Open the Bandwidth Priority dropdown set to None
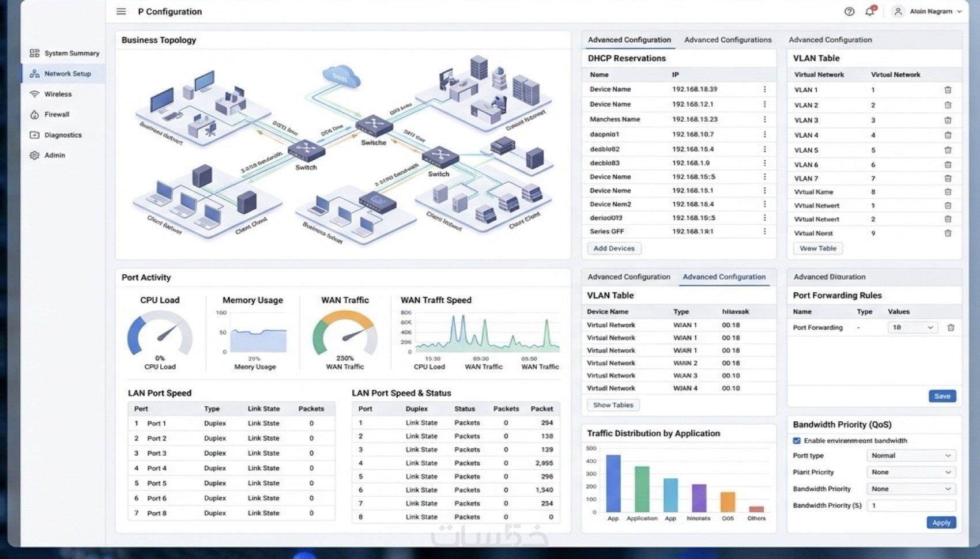The image size is (980, 559). pyautogui.click(x=911, y=489)
